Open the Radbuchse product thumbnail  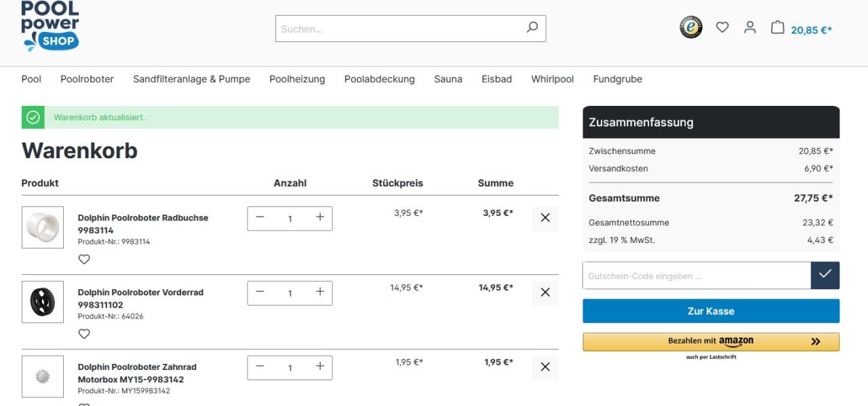tap(43, 227)
